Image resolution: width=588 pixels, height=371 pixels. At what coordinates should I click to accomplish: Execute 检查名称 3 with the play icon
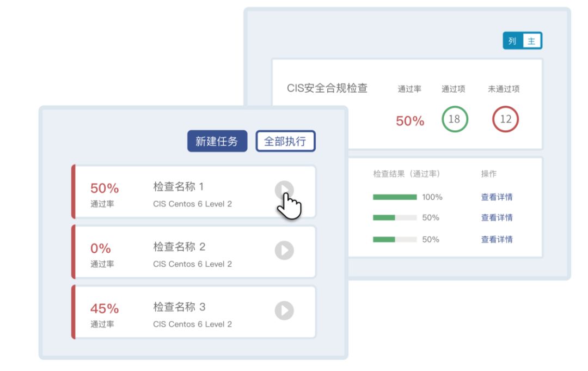coord(284,311)
